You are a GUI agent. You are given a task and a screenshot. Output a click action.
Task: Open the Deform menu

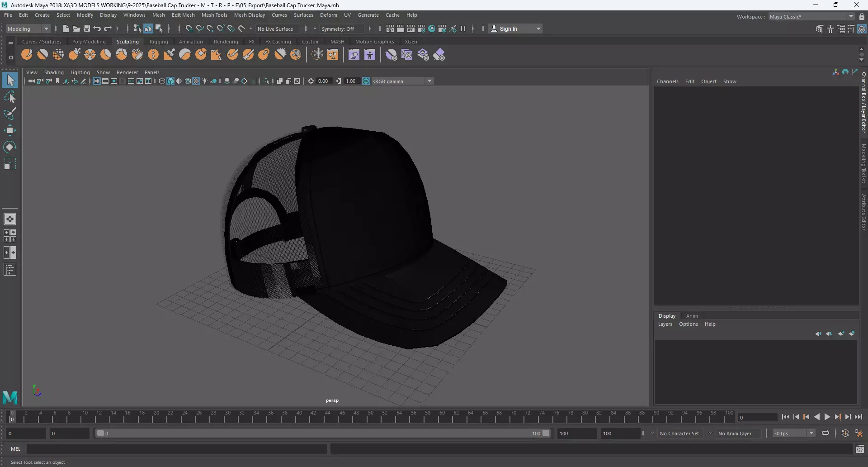coord(329,15)
